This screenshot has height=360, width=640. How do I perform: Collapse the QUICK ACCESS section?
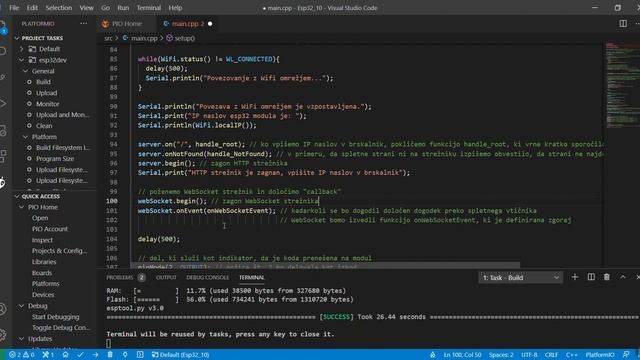(17, 196)
